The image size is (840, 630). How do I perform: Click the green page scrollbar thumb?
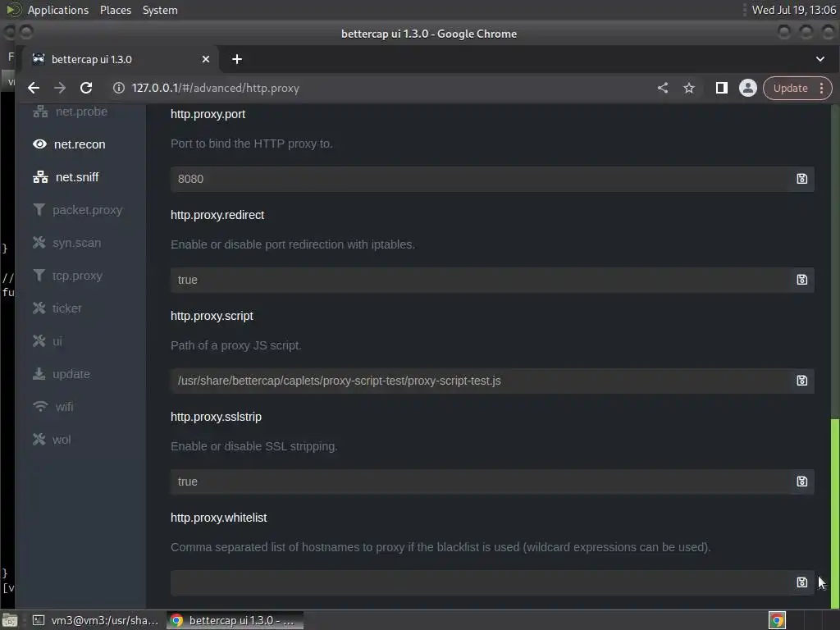click(x=834, y=514)
